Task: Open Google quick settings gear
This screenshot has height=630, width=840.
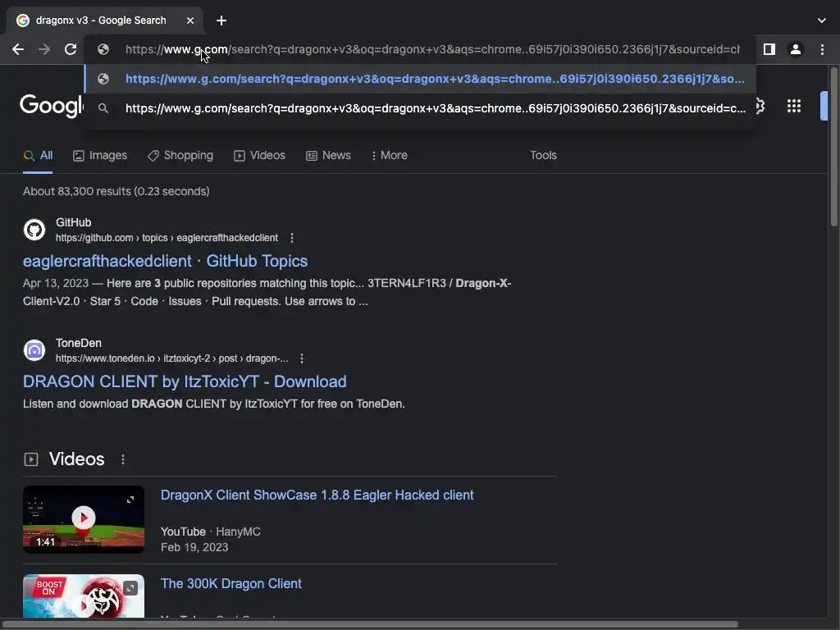Action: [x=760, y=106]
